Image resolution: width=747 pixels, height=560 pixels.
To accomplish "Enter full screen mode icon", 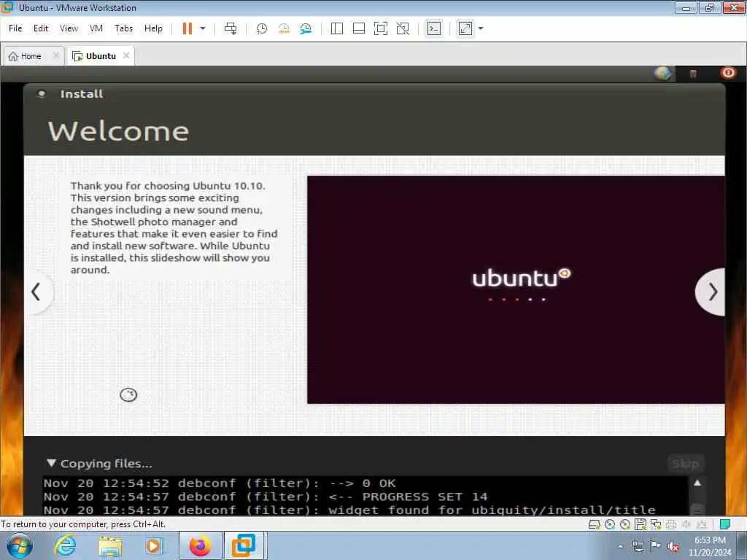I will 381,28.
